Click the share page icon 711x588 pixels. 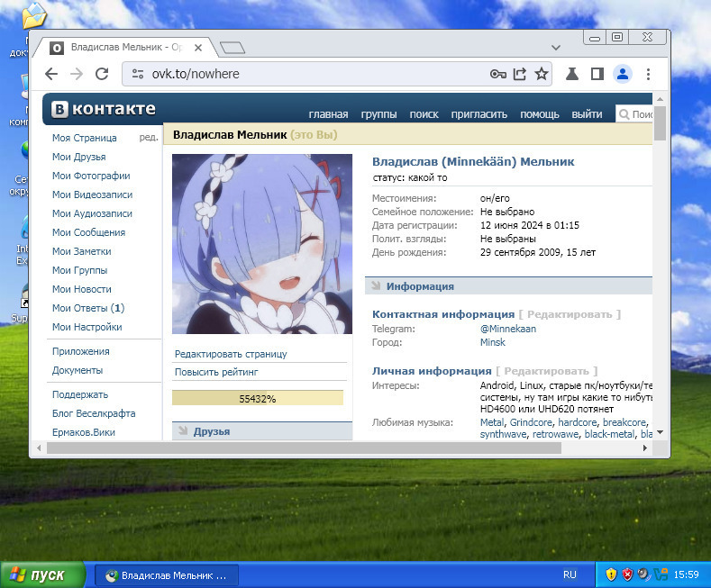coord(520,74)
